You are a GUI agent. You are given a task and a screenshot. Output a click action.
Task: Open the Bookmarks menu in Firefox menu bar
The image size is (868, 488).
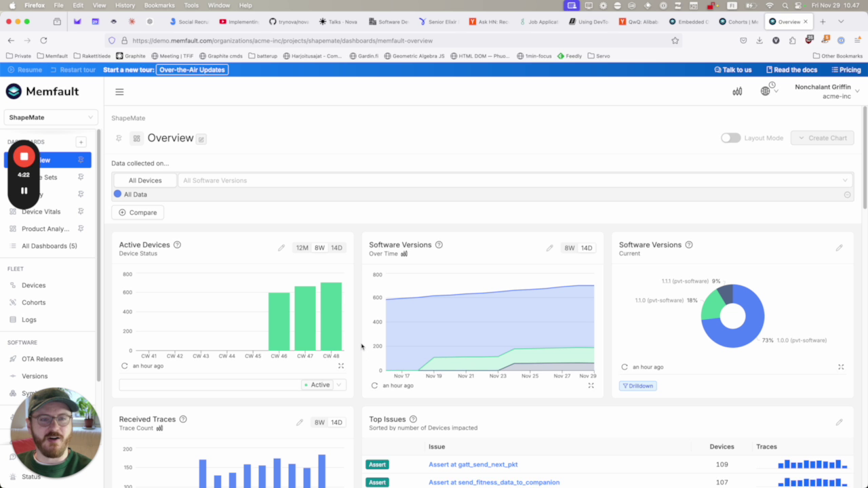[159, 5]
